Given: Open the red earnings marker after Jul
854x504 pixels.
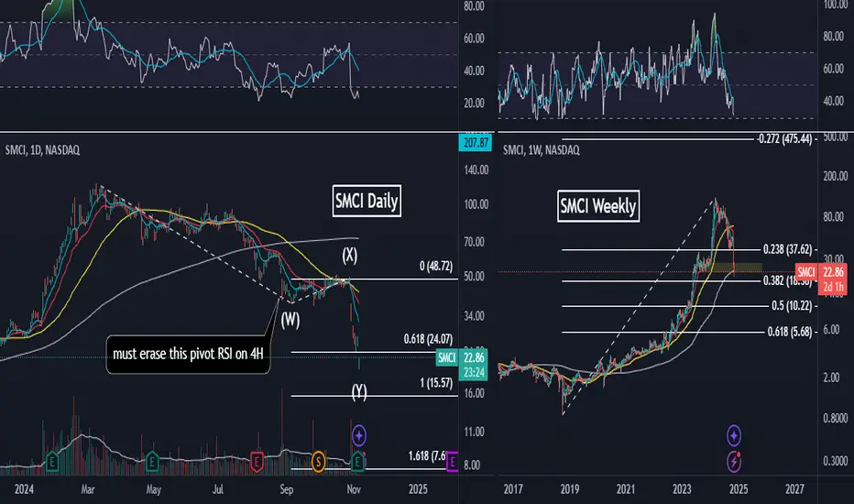Looking at the screenshot, I should click(257, 462).
